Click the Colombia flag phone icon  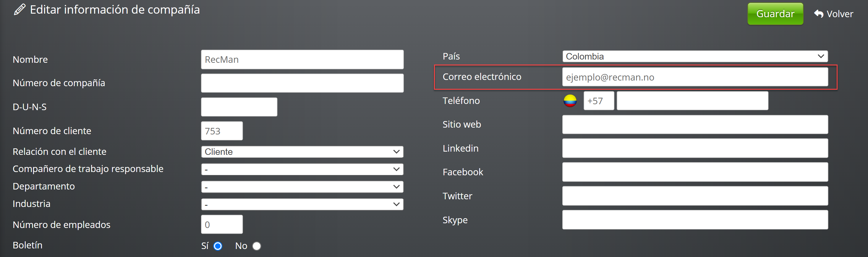point(570,101)
